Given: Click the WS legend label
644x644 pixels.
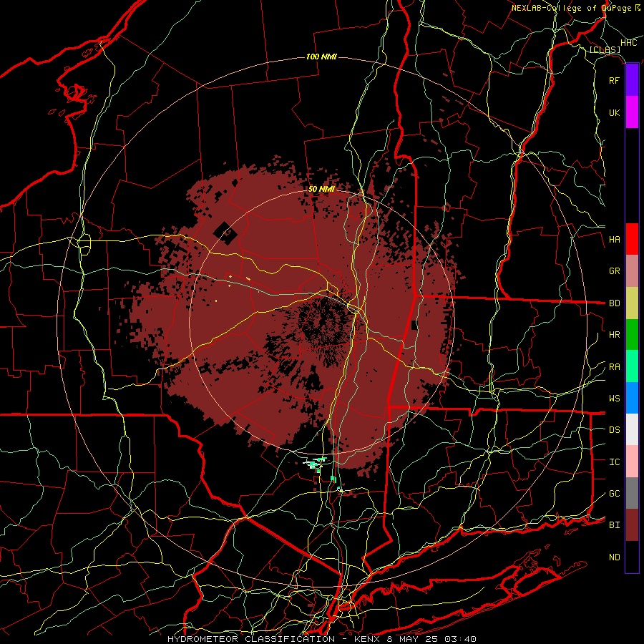Looking at the screenshot, I should coord(614,398).
